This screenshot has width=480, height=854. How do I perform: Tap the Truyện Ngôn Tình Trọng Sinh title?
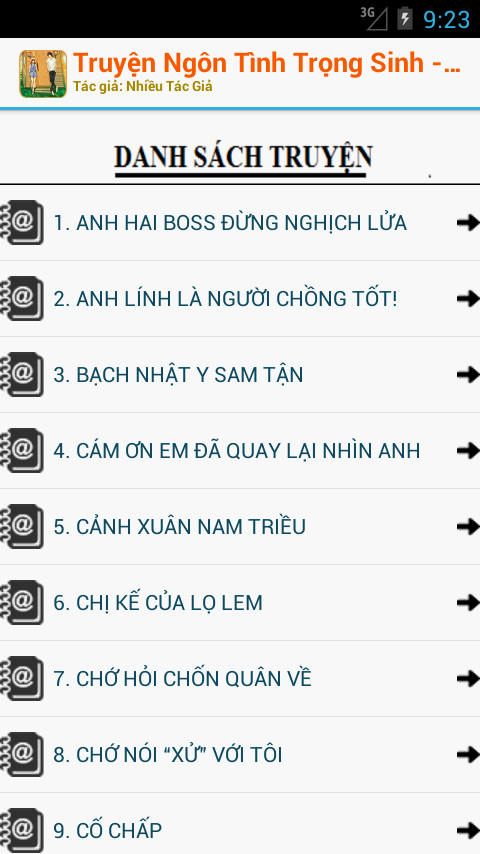tap(267, 63)
